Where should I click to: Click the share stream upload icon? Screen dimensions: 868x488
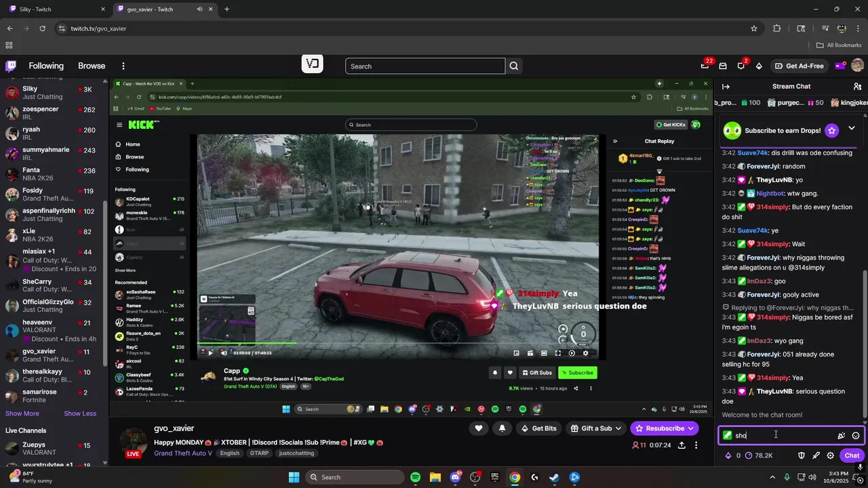pyautogui.click(x=682, y=445)
